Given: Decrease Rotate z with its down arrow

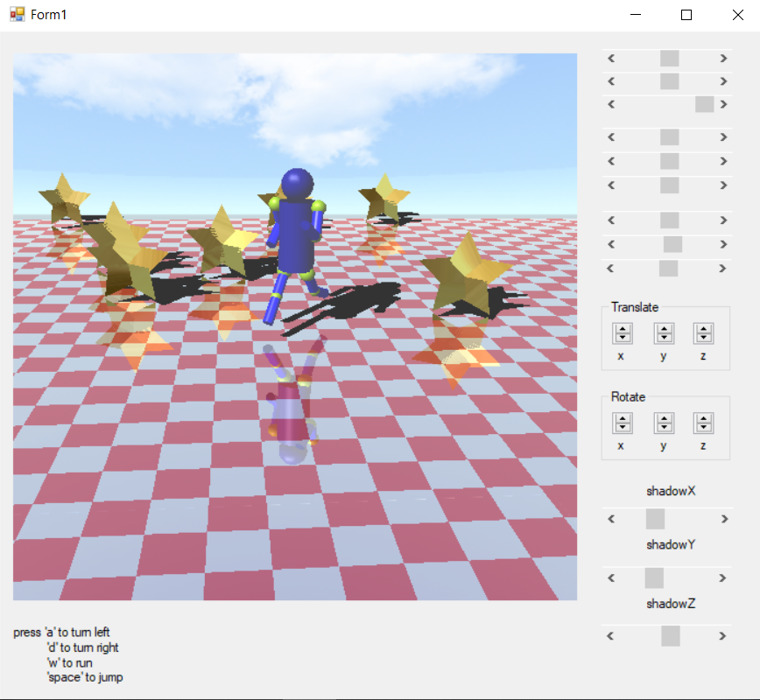Looking at the screenshot, I should (704, 427).
